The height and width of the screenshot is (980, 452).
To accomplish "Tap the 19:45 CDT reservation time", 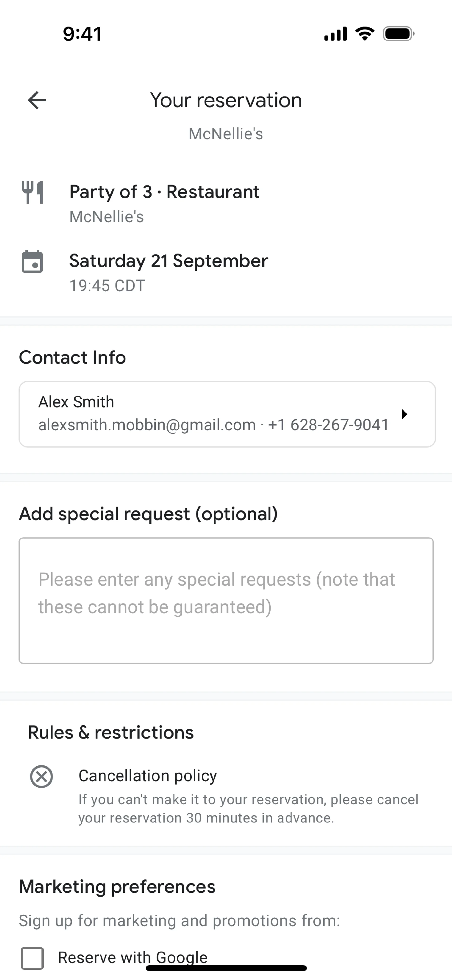I will pyautogui.click(x=107, y=286).
